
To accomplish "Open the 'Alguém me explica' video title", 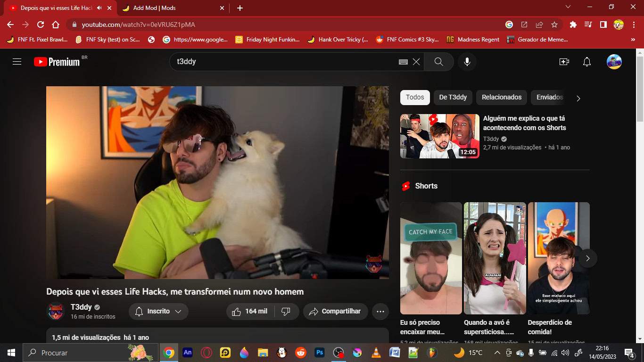I will pyautogui.click(x=524, y=123).
